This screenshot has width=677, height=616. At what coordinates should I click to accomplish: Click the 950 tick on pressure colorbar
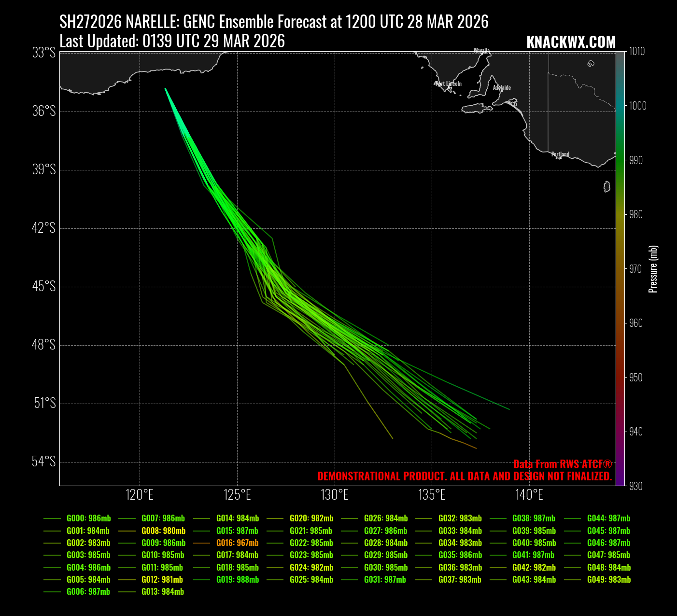[636, 378]
